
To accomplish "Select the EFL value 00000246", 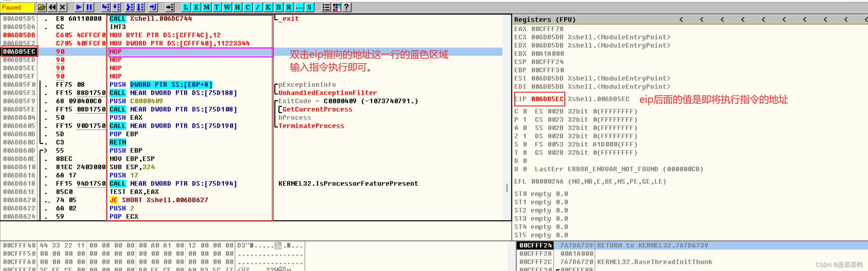I will point(547,181).
